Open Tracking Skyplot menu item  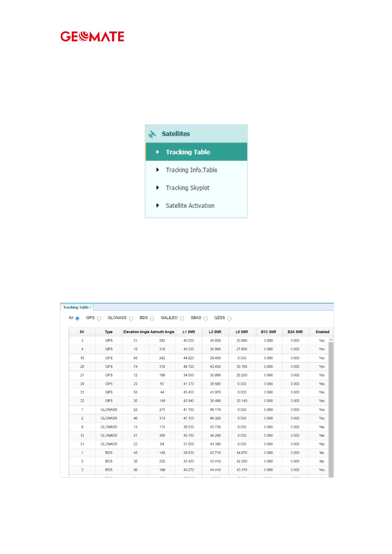(x=196, y=188)
